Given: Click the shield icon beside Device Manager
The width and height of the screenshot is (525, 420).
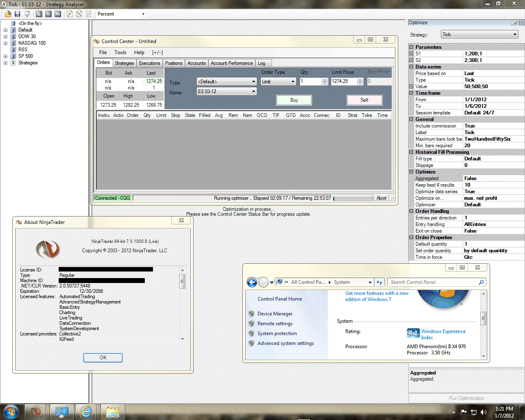Looking at the screenshot, I should click(x=251, y=314).
